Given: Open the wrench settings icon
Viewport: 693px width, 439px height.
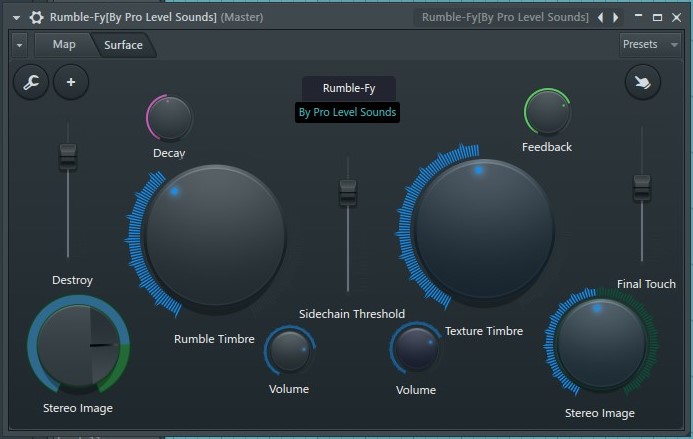Looking at the screenshot, I should [x=31, y=82].
